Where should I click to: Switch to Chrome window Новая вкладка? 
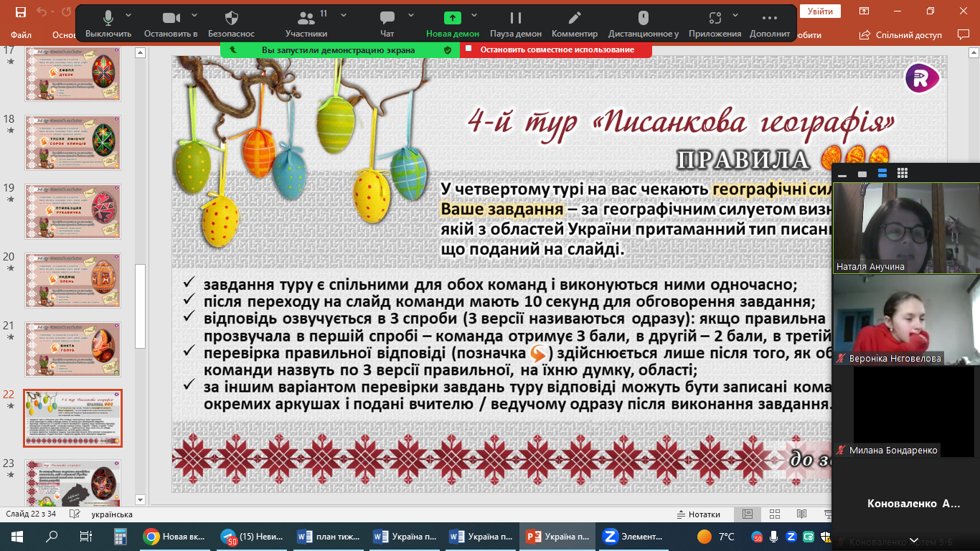[176, 536]
